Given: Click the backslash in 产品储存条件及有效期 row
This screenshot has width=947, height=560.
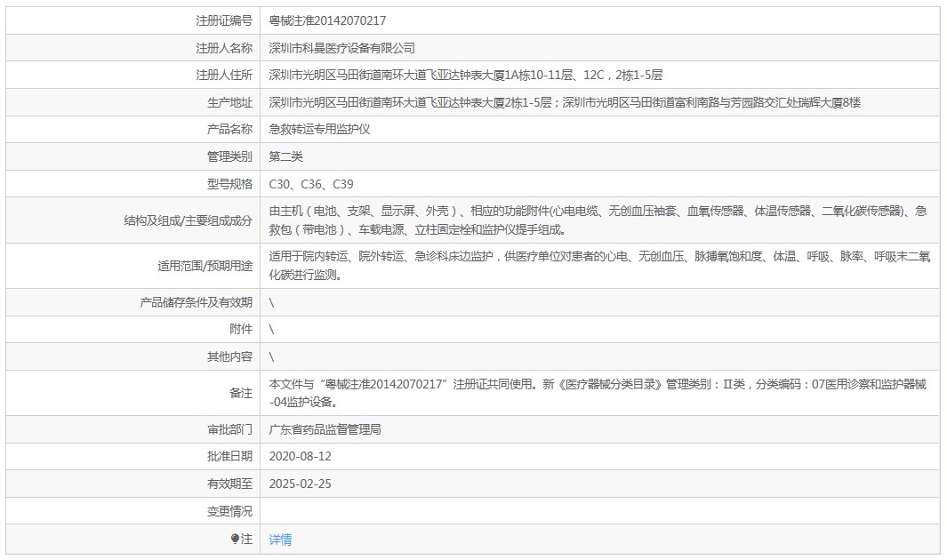Looking at the screenshot, I should coord(271,302).
